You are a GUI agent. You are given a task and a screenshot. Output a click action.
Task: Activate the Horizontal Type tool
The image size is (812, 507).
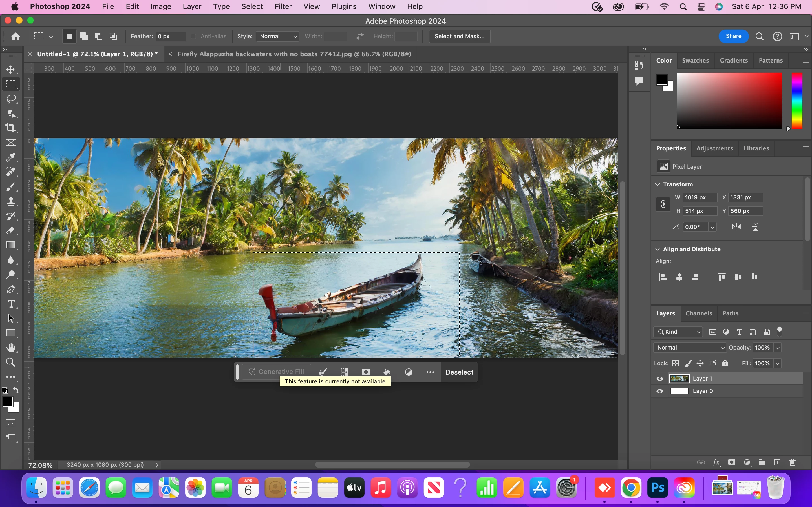point(10,304)
